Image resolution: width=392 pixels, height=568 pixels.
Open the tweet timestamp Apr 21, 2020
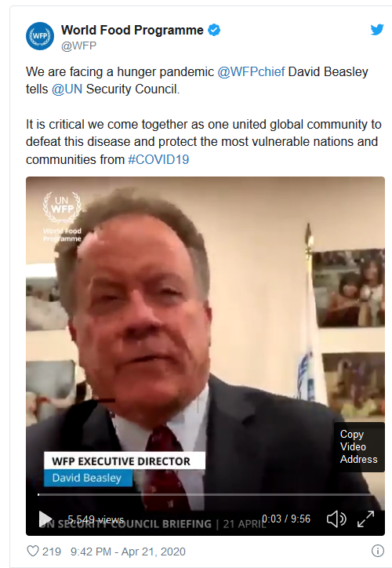coord(128,552)
